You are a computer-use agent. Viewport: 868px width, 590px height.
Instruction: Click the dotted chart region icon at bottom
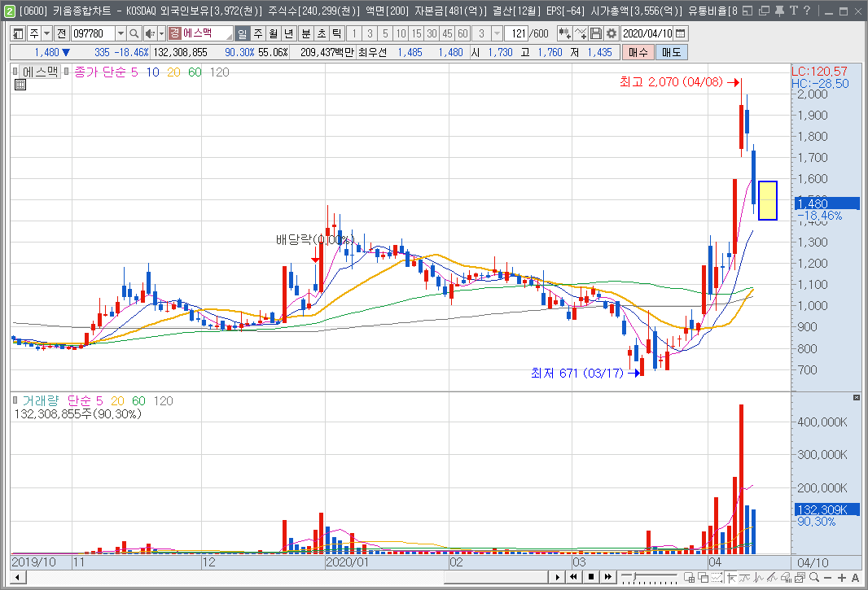tap(717, 577)
